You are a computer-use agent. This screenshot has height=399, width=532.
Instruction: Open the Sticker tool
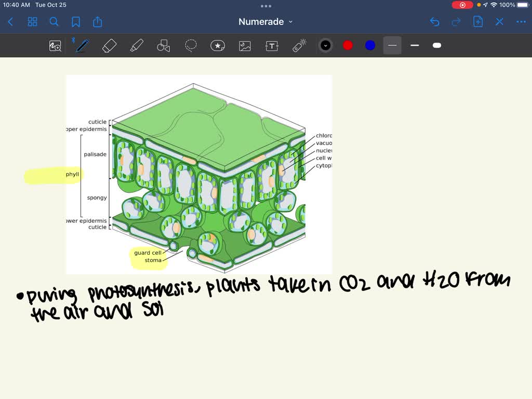pyautogui.click(x=218, y=45)
